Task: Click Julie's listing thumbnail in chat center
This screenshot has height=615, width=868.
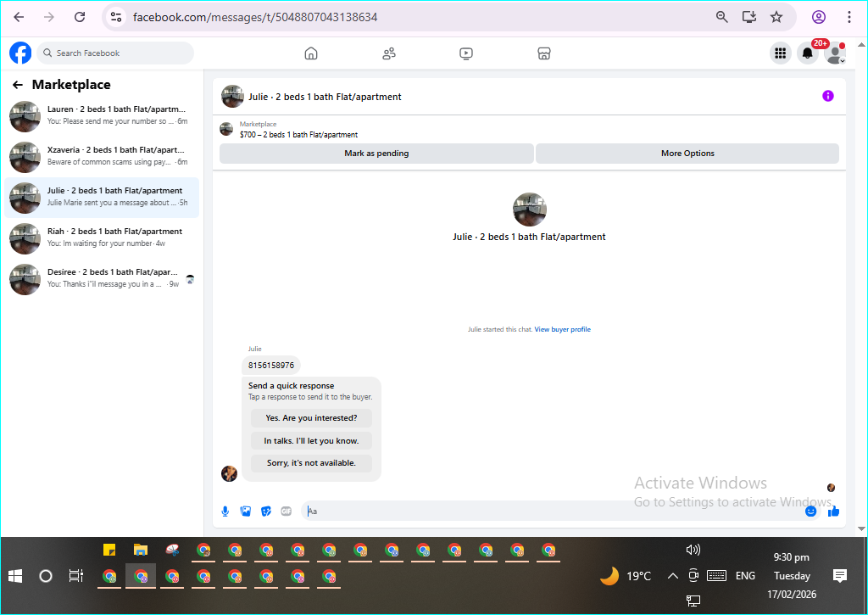Action: click(x=530, y=210)
